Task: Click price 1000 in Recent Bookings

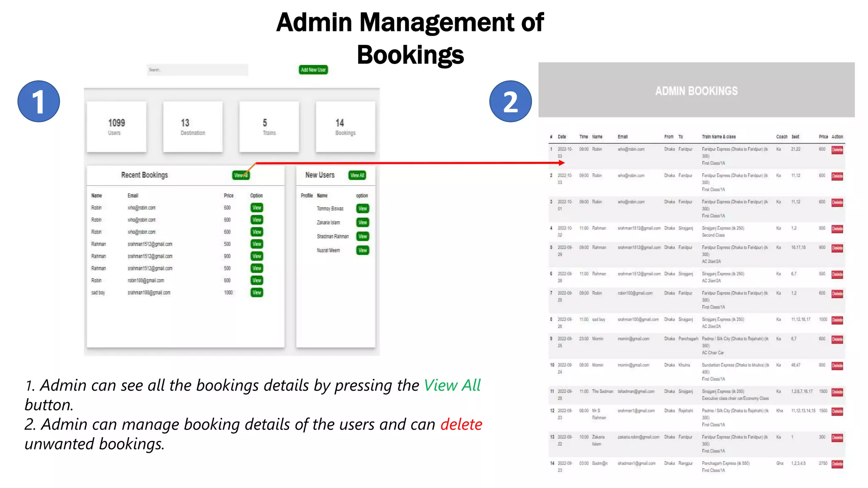Action: point(228,293)
